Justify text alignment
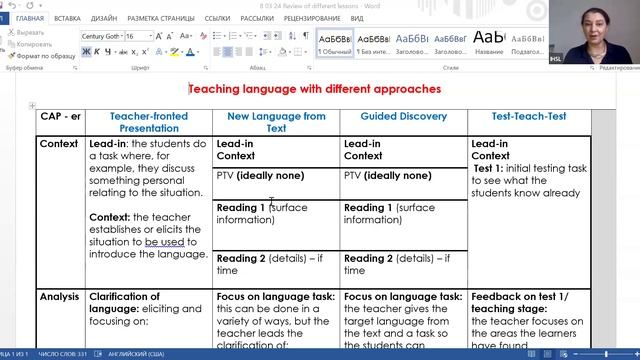Viewport: 640px width, 360px height. coord(249,52)
